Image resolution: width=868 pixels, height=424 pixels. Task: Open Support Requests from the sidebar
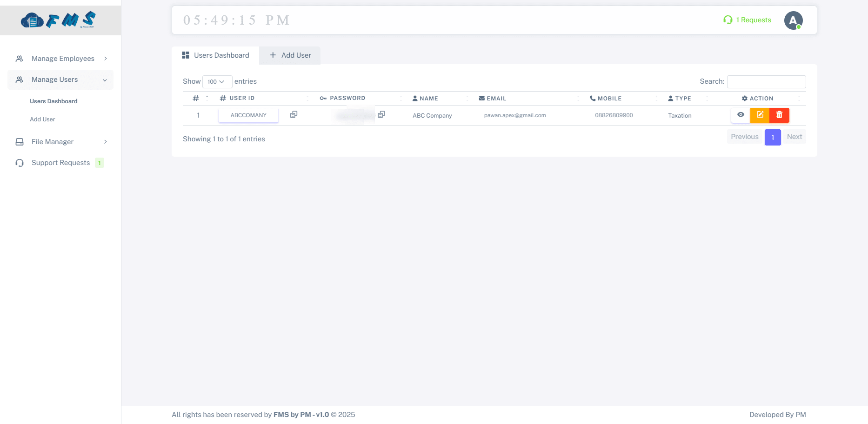tap(60, 163)
